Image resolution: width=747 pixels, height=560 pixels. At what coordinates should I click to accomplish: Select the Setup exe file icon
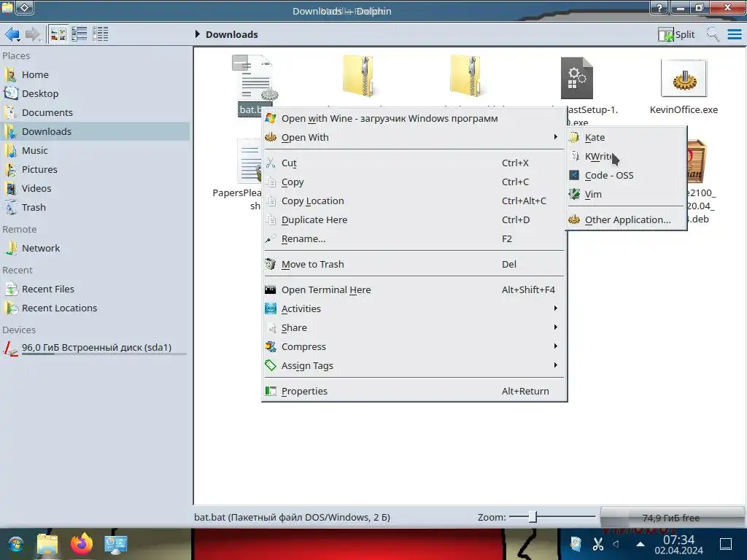pos(576,79)
